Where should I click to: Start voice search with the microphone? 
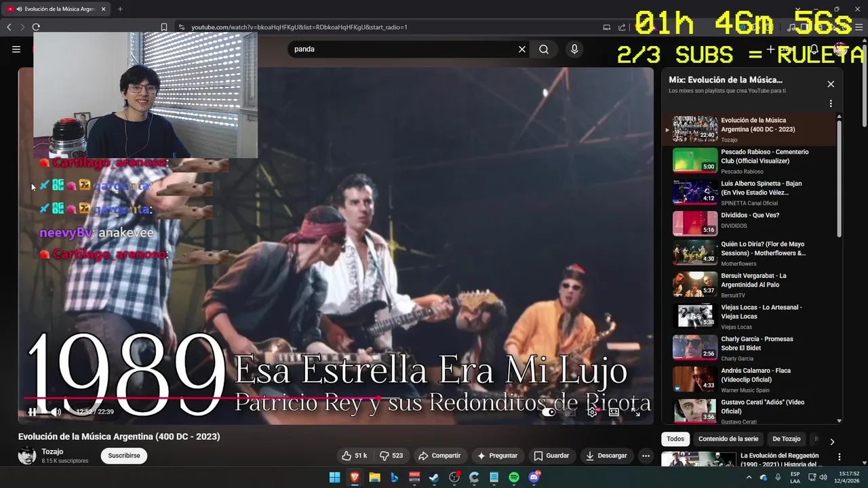click(x=574, y=49)
